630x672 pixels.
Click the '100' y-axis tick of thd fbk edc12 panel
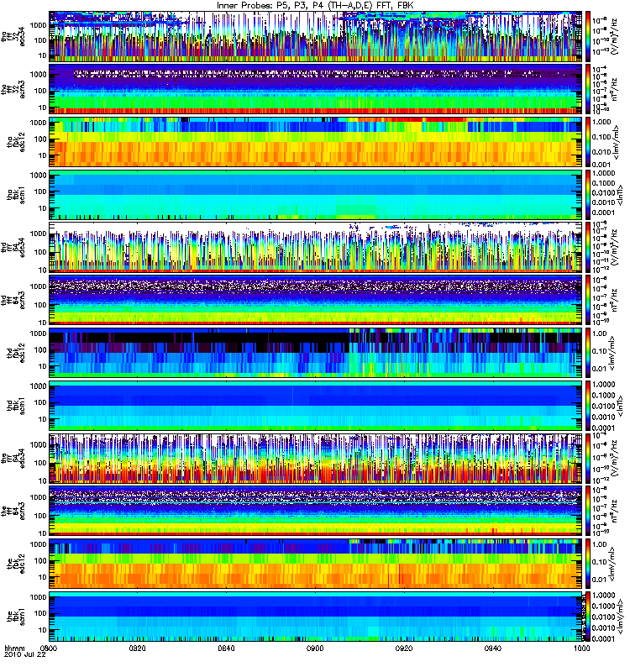click(39, 350)
